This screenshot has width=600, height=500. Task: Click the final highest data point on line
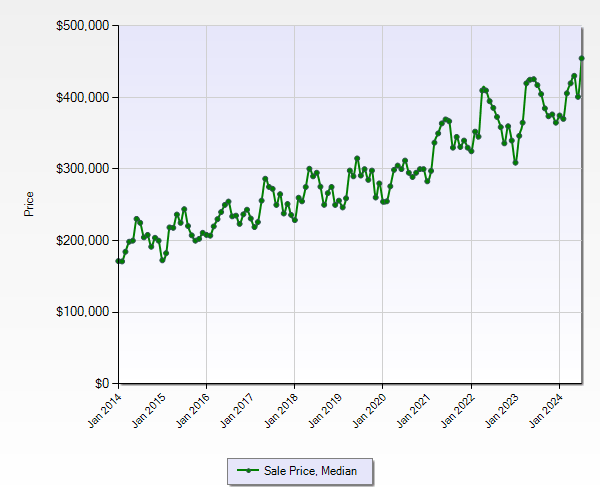(582, 58)
